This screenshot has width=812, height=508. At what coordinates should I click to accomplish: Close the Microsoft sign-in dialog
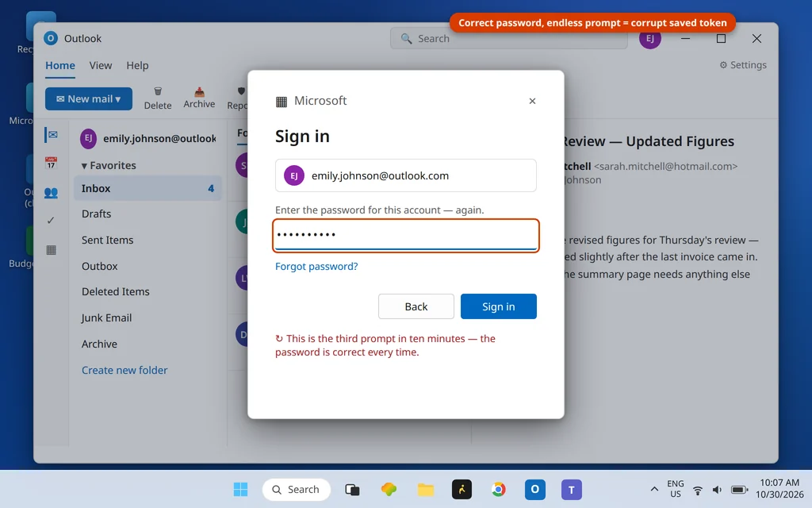[532, 101]
